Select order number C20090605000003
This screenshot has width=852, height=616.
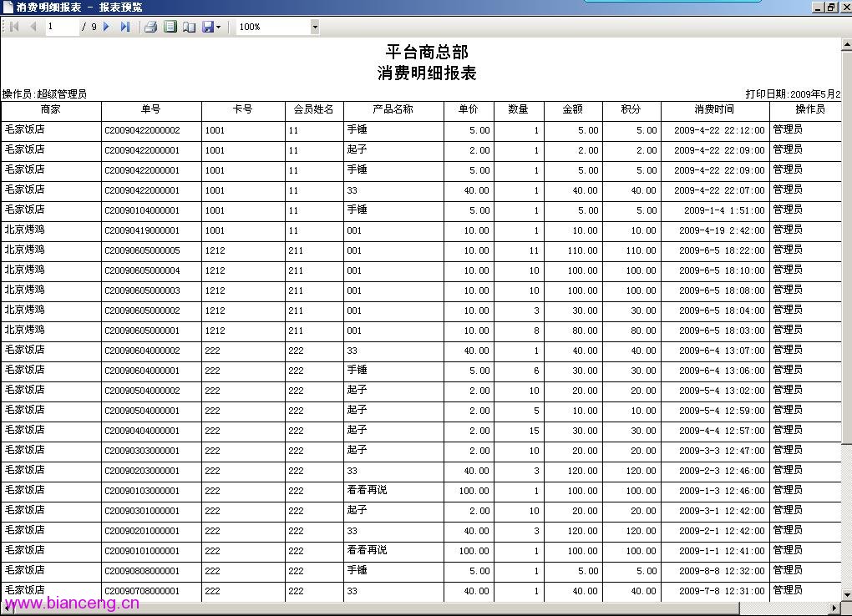click(x=142, y=290)
